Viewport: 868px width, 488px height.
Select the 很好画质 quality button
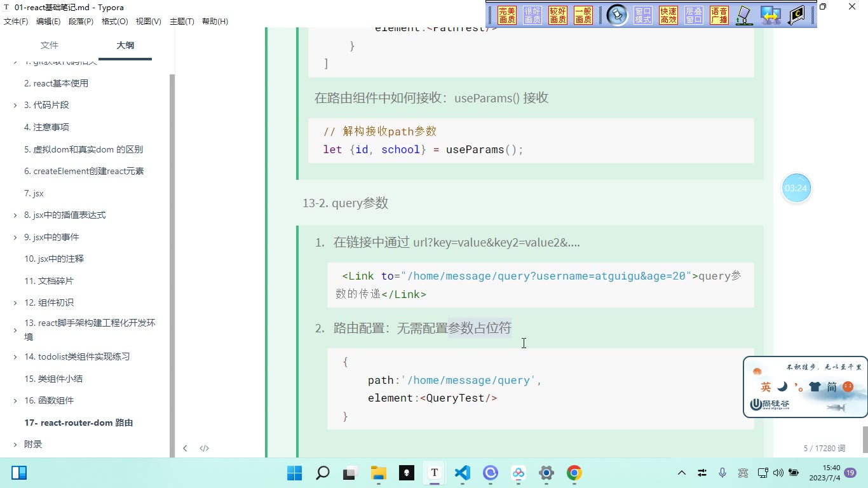point(532,15)
